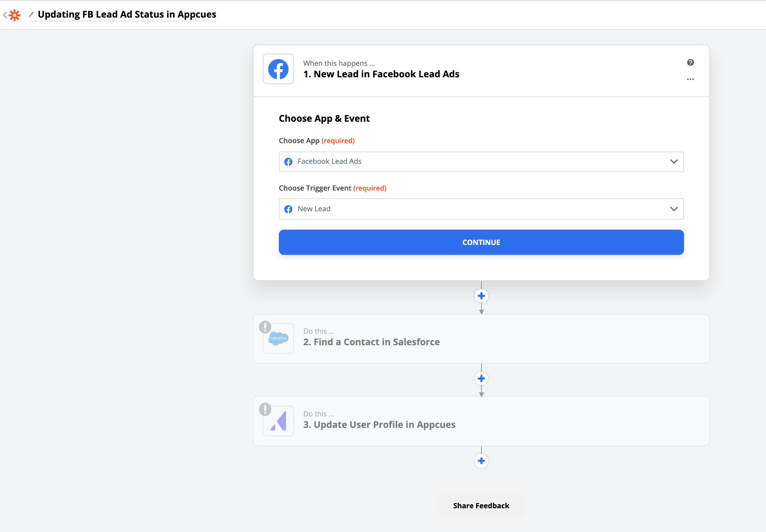This screenshot has height=532, width=766.
Task: Click the pencil edit icon beside Zap title
Action: (x=31, y=15)
